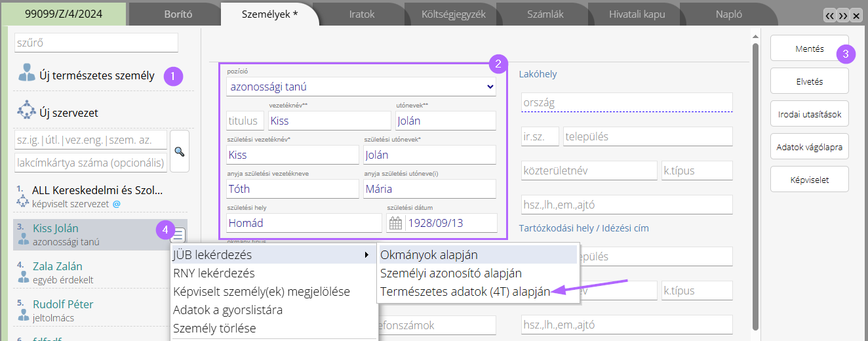Viewport: 868px width, 341px height.
Task: Select RNY lekérdezés menu entry
Action: coord(273,273)
